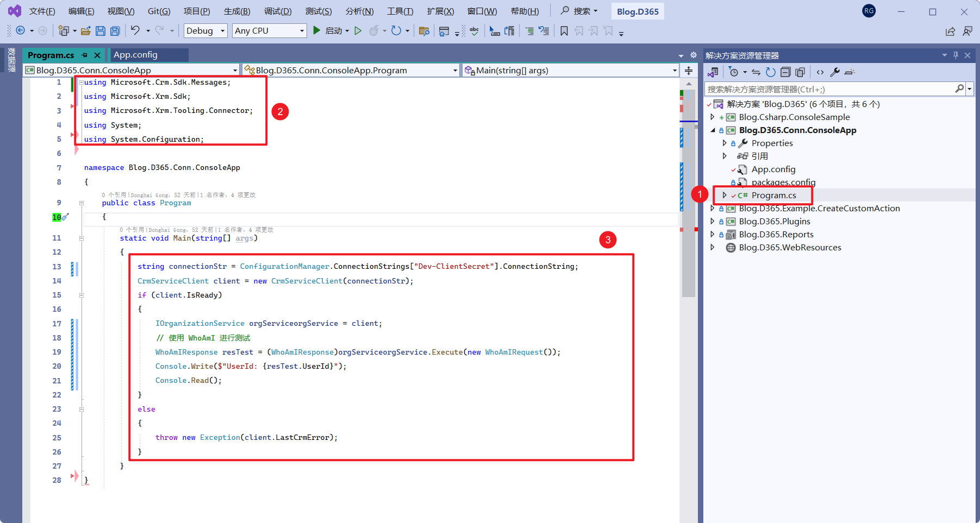Expand the Blog.D365.Plugins project node

click(x=713, y=222)
